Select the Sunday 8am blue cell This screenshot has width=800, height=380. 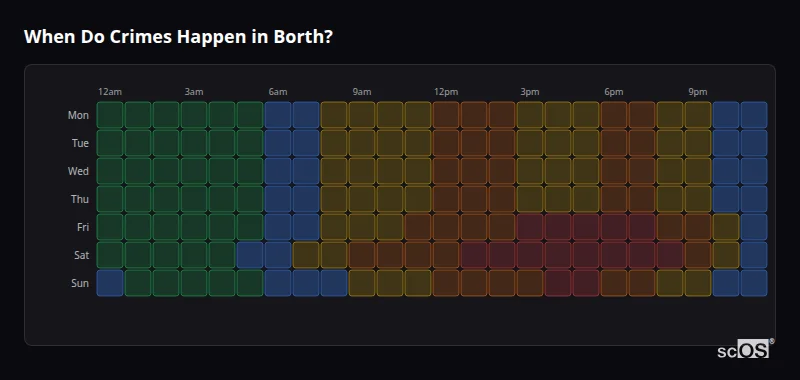click(x=334, y=283)
